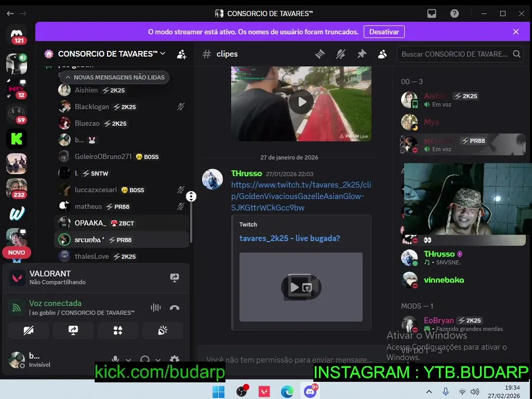Disconnect from voice with hang-up icon
Image resolution: width=532 pixels, height=399 pixels.
coord(175,308)
